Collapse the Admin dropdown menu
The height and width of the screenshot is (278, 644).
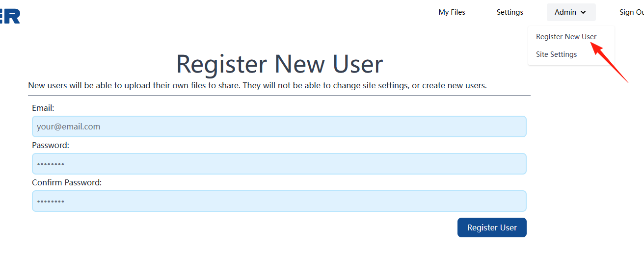coord(571,12)
